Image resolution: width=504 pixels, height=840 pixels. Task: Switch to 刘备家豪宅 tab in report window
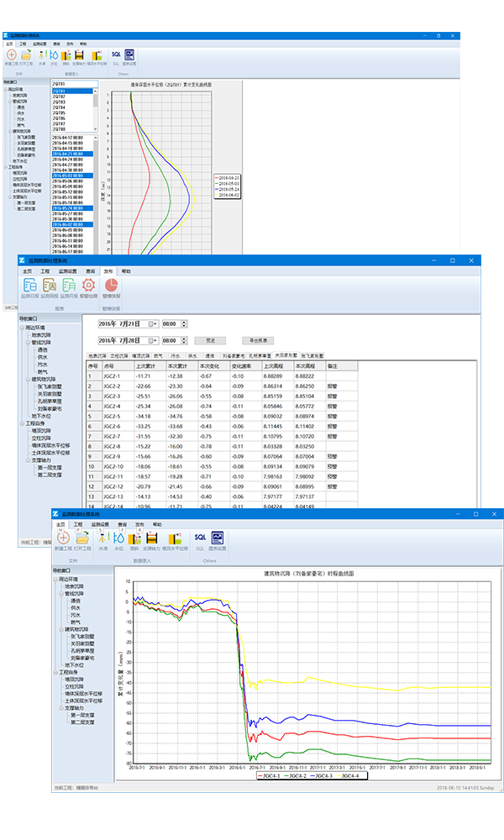point(234,355)
